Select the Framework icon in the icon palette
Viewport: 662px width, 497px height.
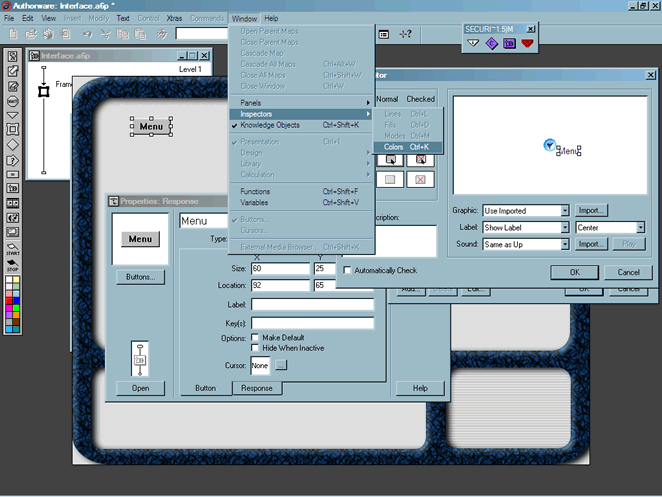point(13,130)
